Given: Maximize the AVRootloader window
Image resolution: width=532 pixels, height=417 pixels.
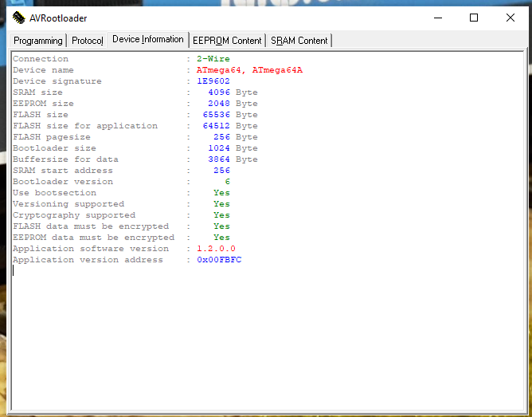Looking at the screenshot, I should pyautogui.click(x=474, y=18).
